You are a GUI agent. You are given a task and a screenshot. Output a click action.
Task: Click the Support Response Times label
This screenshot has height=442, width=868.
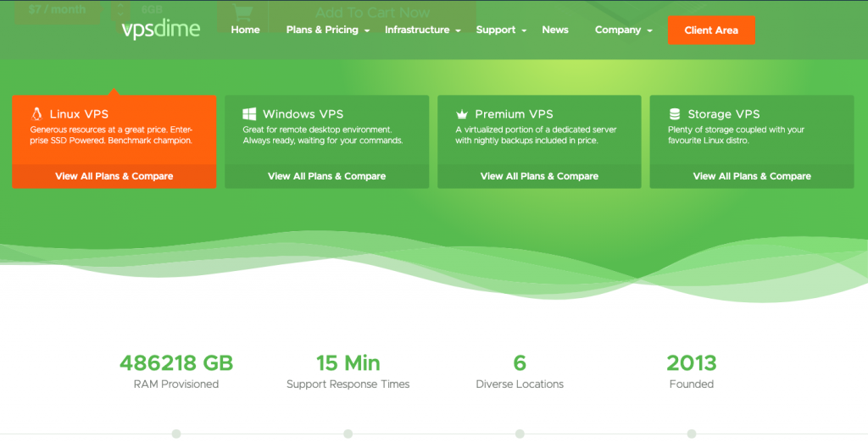[348, 384]
